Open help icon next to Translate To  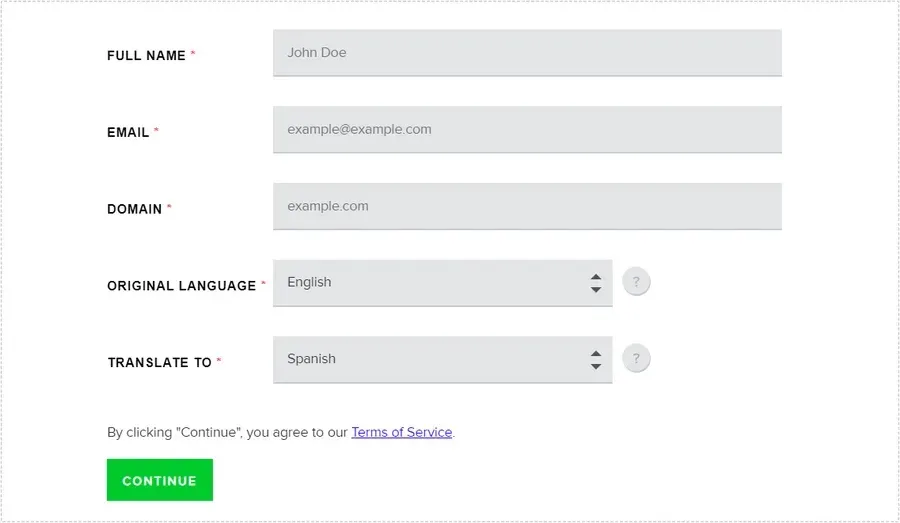[x=636, y=359]
